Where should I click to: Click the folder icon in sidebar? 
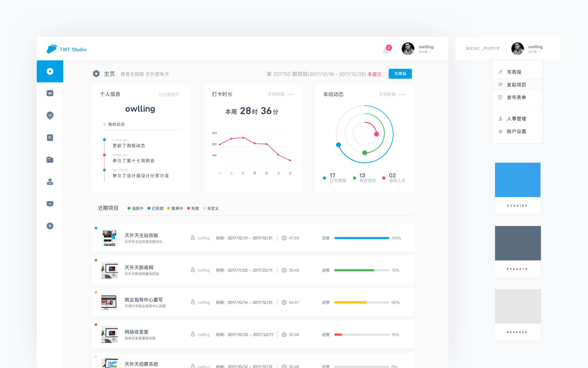click(x=50, y=160)
